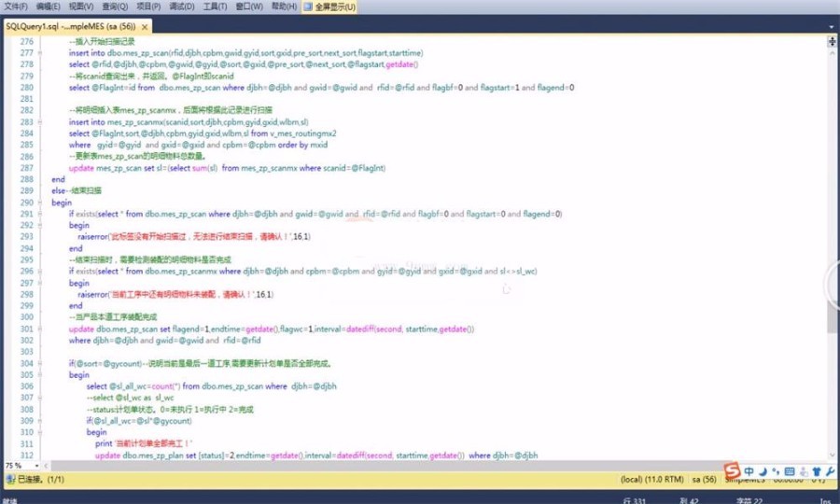Collapse the begin block at line 305
Image resolution: width=840 pixels, height=504 pixels.
coord(38,374)
